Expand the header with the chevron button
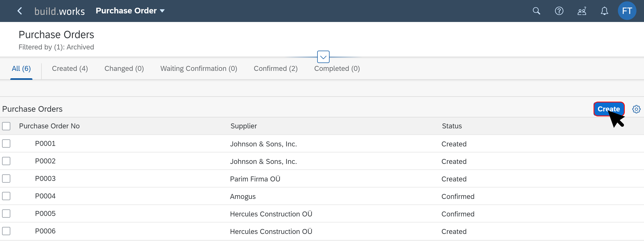This screenshot has width=644, height=241. [323, 57]
